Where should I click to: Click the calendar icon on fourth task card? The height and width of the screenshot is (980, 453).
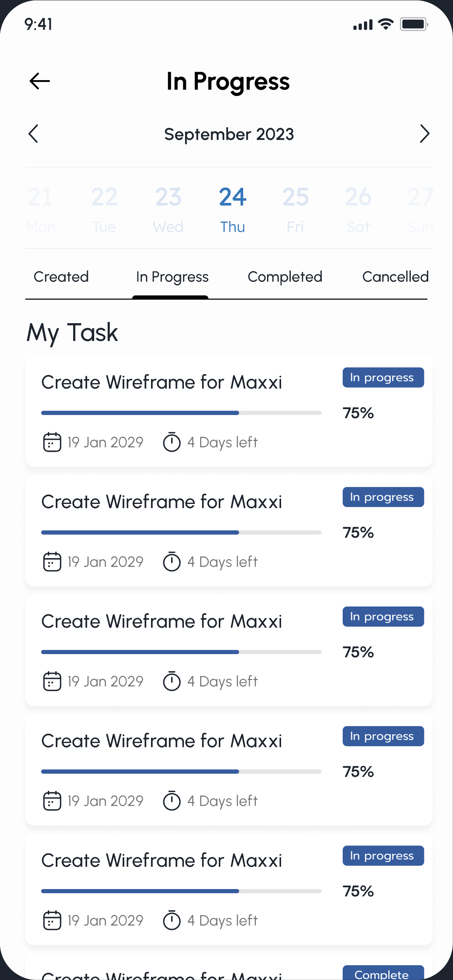(52, 801)
